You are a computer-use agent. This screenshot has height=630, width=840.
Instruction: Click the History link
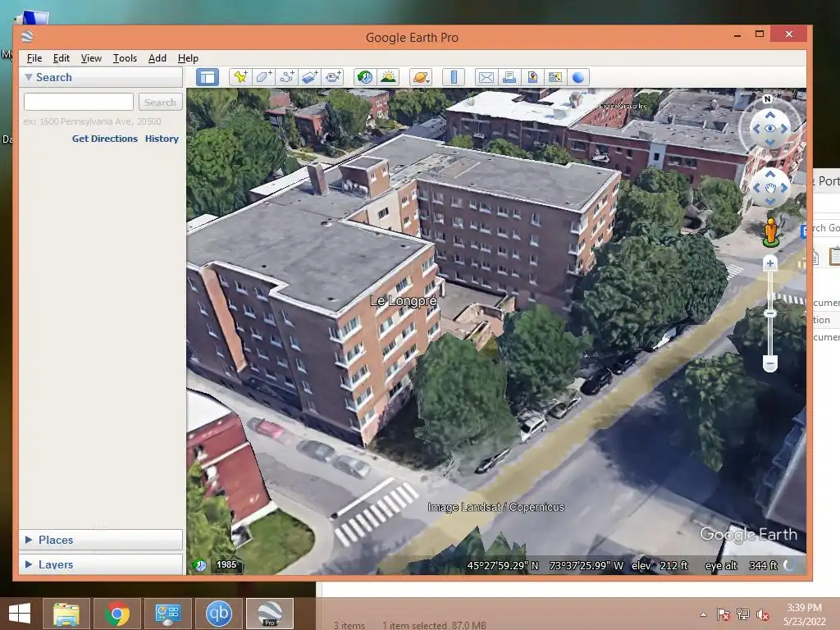point(162,138)
